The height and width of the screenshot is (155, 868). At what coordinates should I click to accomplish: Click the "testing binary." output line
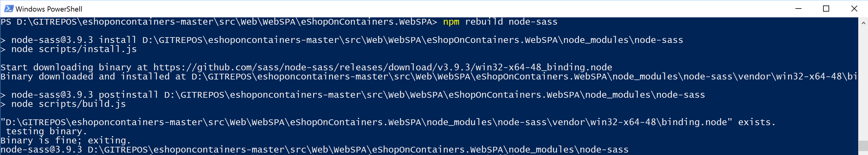tap(46, 131)
